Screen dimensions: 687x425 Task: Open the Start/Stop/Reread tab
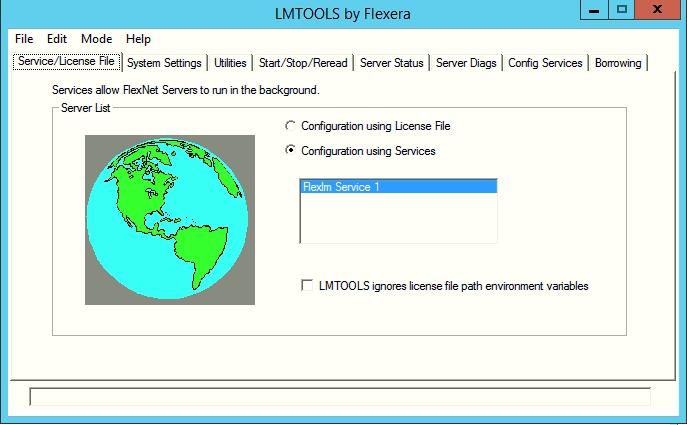303,63
